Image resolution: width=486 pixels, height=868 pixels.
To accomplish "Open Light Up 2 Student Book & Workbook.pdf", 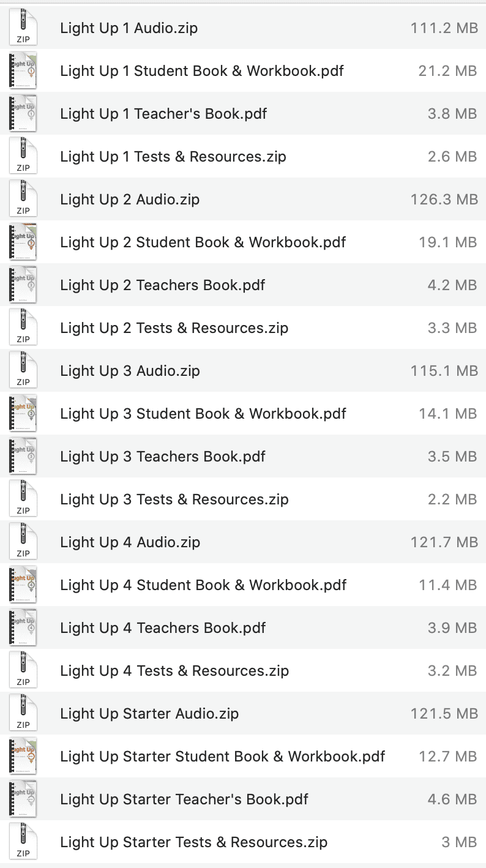I will 202,242.
